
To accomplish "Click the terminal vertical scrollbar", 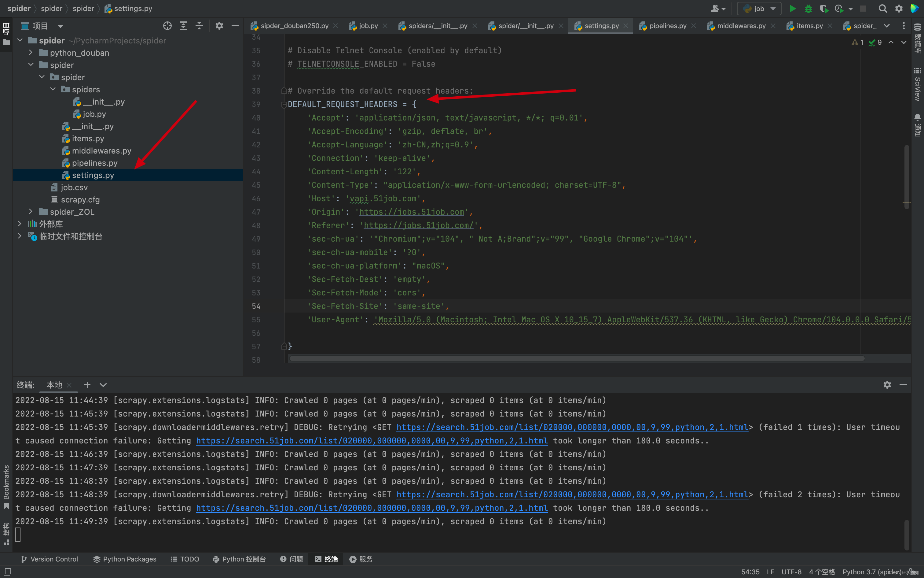I will click(907, 535).
